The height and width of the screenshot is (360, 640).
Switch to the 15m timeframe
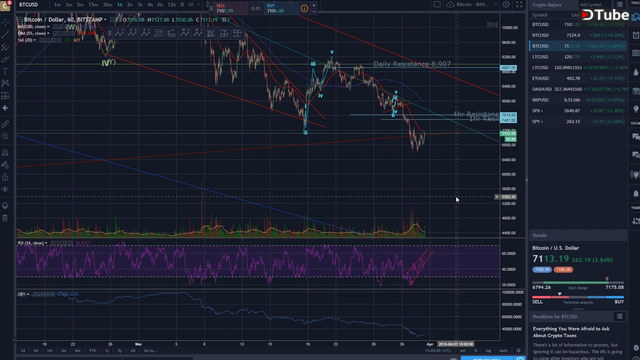click(x=93, y=4)
